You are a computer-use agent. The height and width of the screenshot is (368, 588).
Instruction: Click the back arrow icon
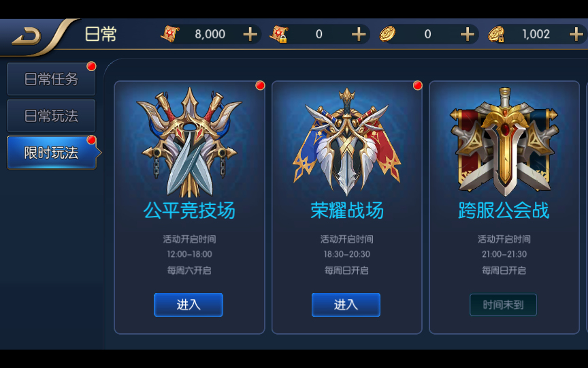[27, 36]
